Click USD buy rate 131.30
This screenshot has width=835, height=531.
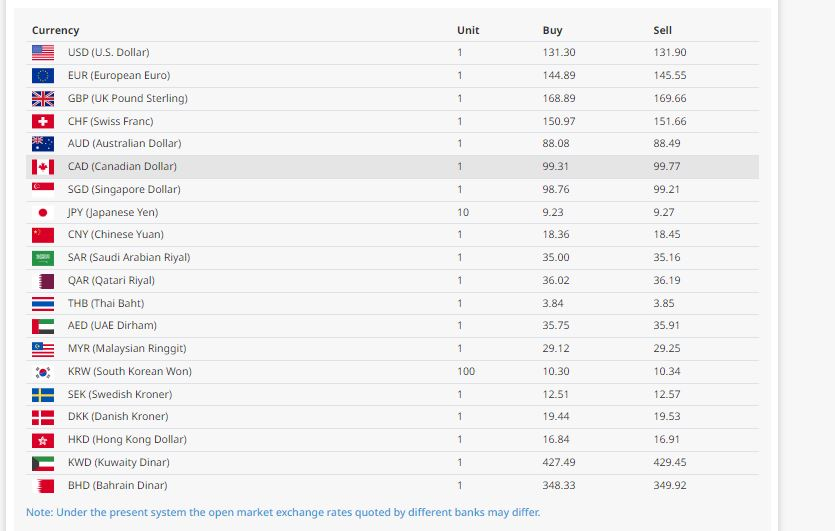(x=559, y=52)
